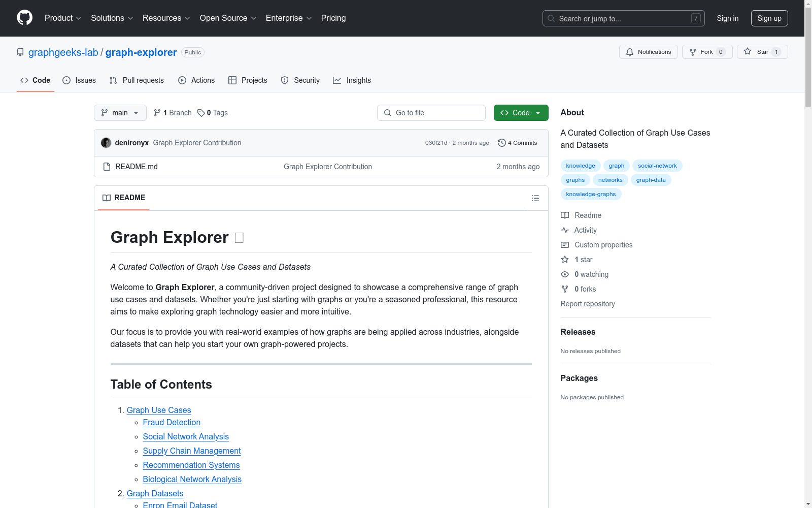
Task: Expand the Solutions menu
Action: [x=112, y=18]
